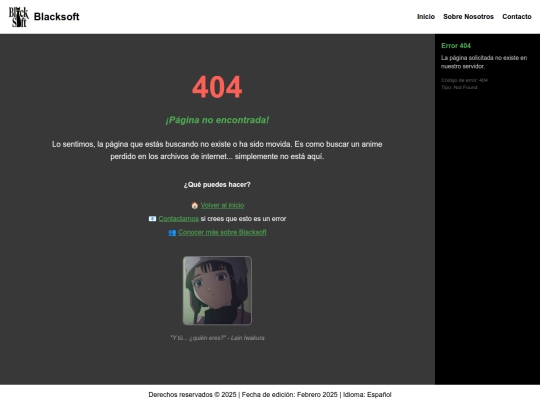
Task: Click the Tipo: Not Found line
Action: pyautogui.click(x=459, y=87)
